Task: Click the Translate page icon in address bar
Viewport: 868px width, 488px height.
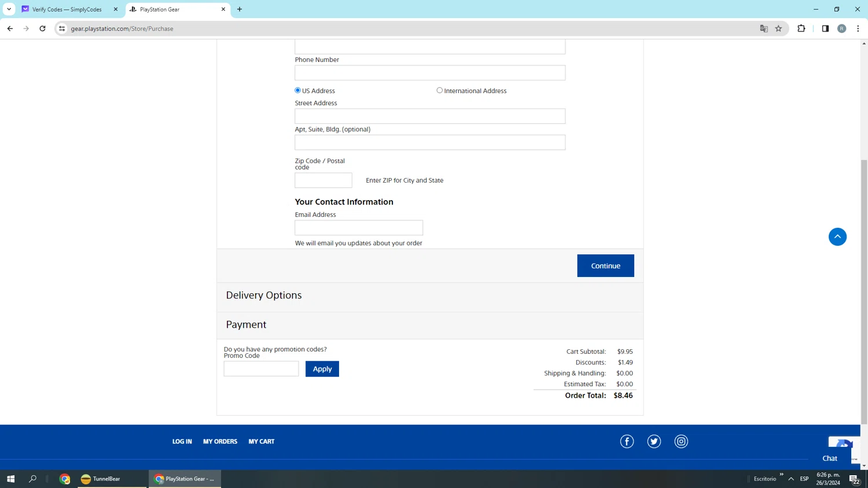Action: (x=763, y=28)
